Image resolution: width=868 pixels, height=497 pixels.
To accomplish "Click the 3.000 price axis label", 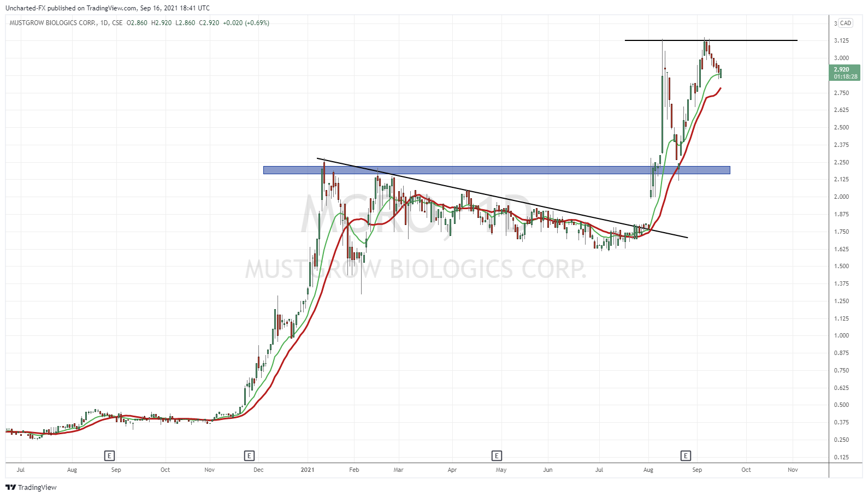I will click(x=841, y=58).
